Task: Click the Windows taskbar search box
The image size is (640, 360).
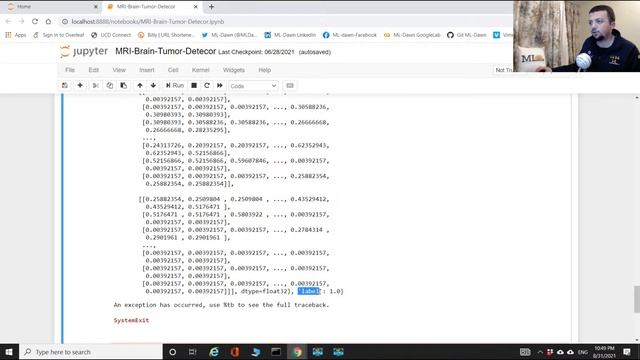Action: pyautogui.click(x=91, y=352)
